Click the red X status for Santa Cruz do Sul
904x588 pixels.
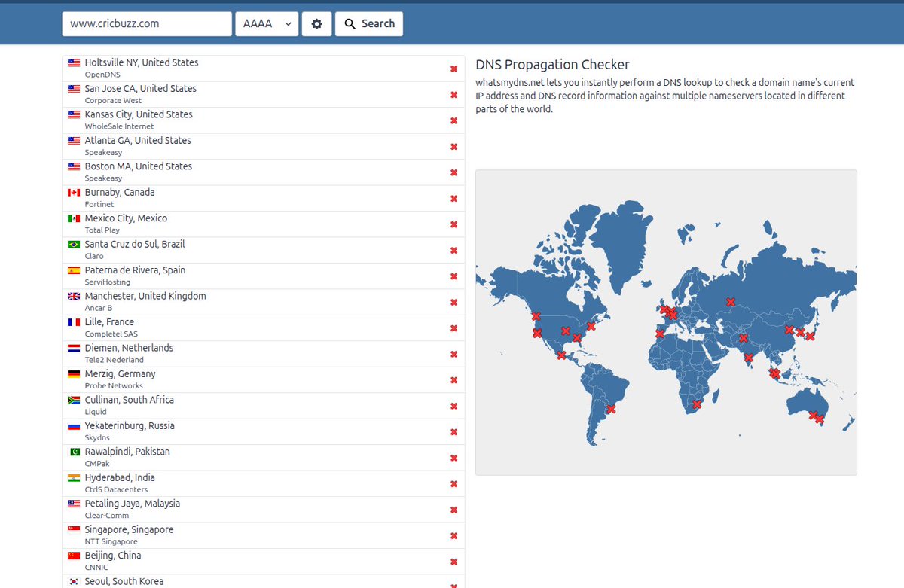click(454, 251)
